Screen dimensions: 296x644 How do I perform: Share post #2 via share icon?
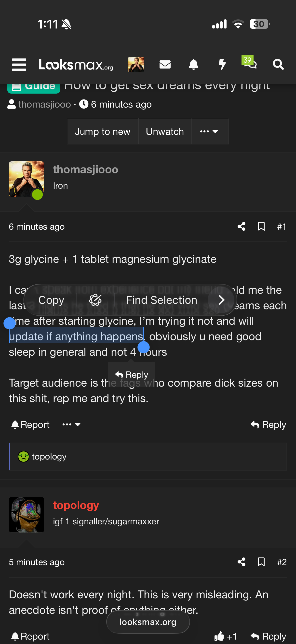[241, 562]
